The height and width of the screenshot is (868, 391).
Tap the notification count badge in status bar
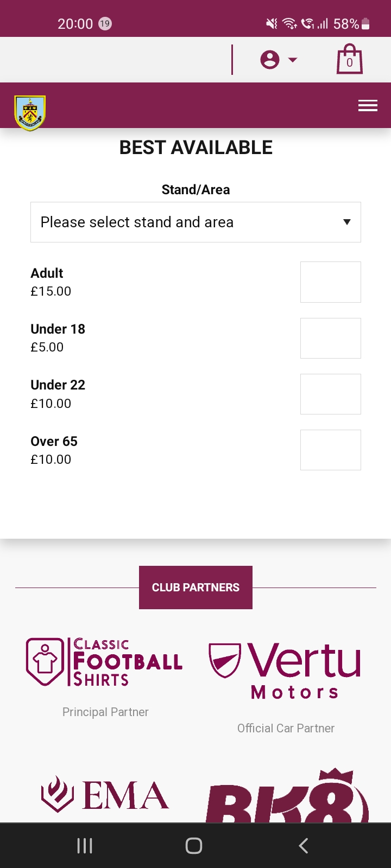[x=105, y=24]
